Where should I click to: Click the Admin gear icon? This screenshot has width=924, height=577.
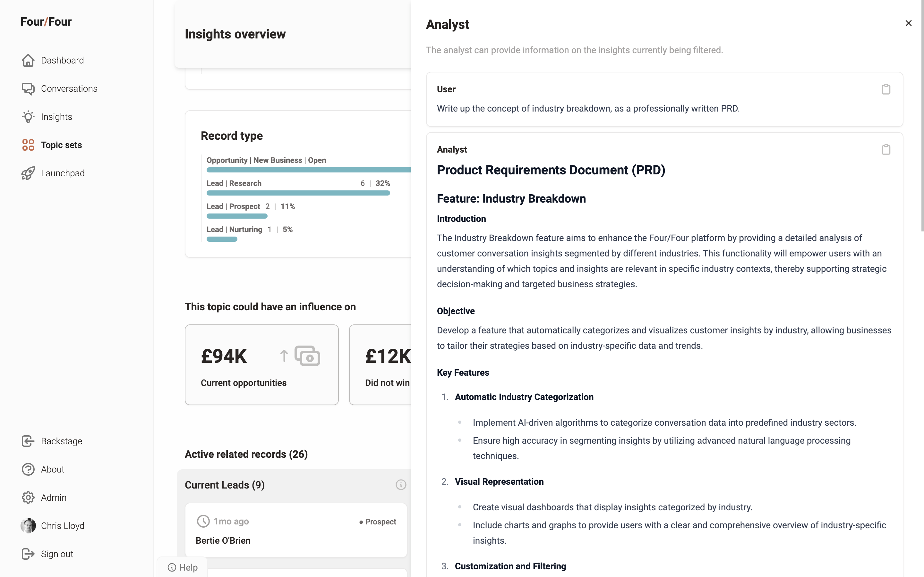pos(28,498)
